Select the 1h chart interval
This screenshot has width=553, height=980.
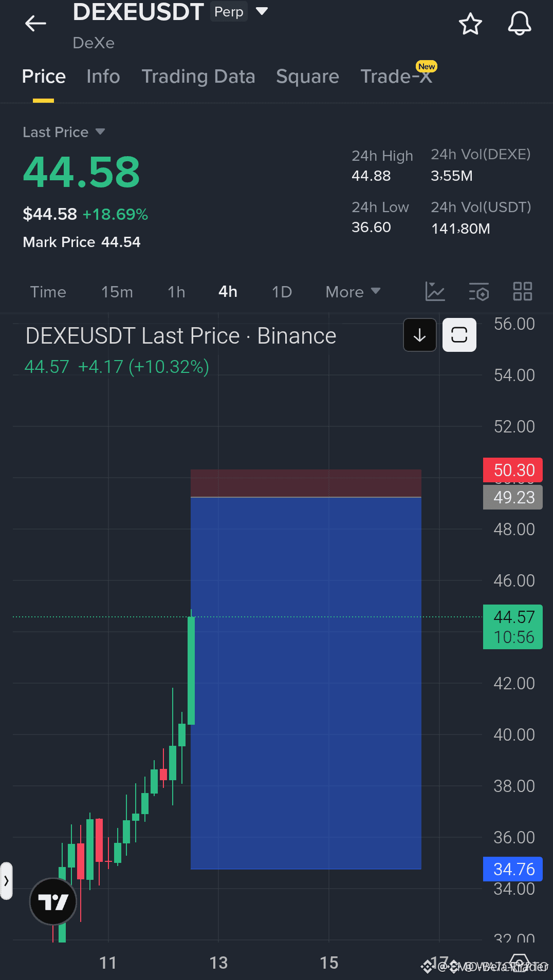click(x=176, y=292)
